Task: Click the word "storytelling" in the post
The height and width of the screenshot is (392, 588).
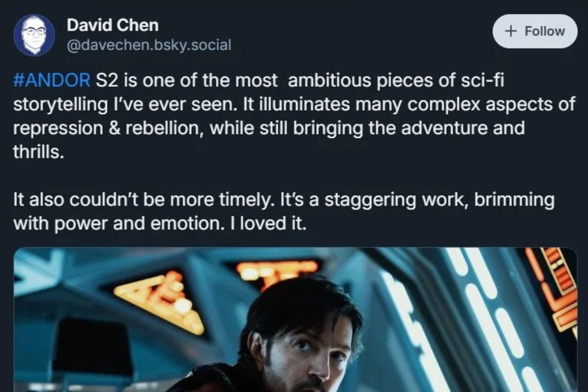Action: click(x=60, y=104)
